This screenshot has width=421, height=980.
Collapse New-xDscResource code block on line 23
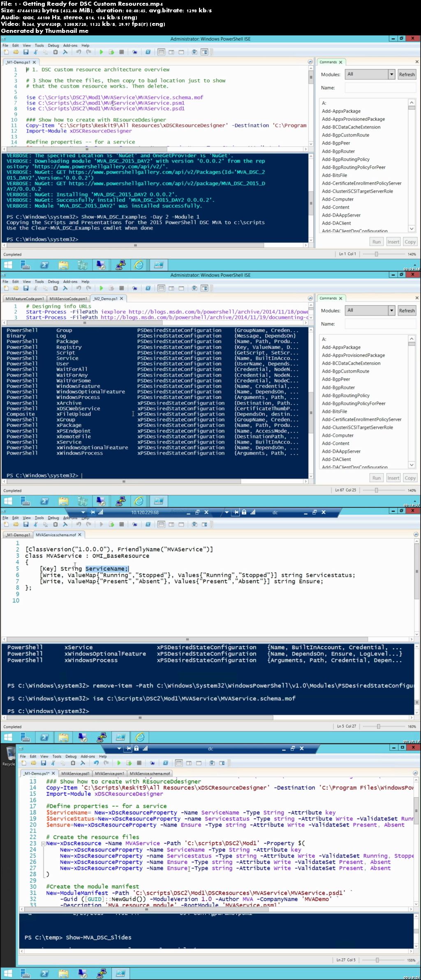point(43,843)
